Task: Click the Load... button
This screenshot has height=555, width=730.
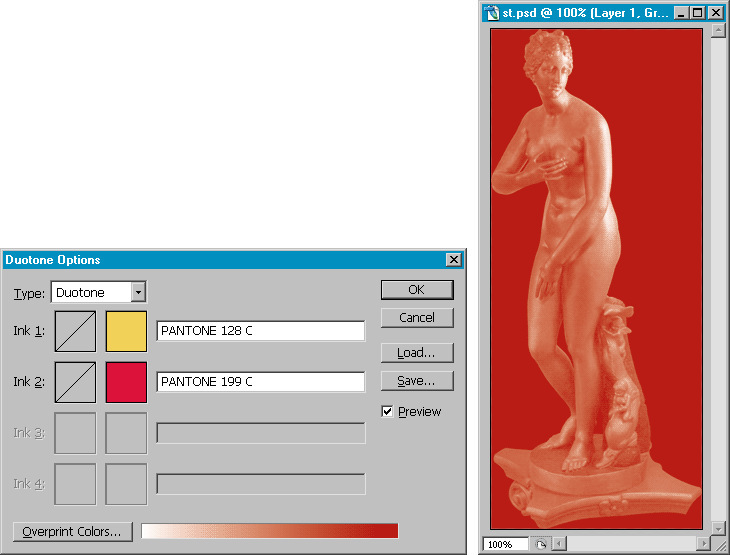Action: tap(417, 353)
